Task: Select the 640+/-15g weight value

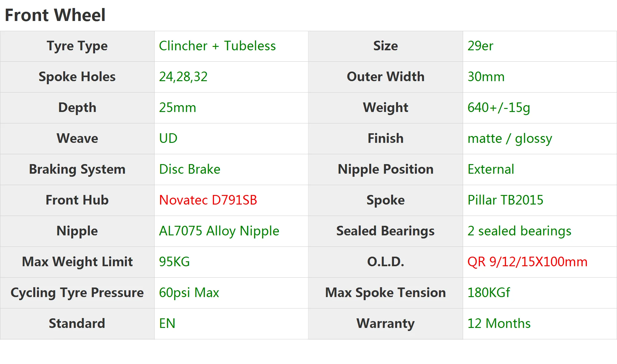Action: (x=499, y=108)
